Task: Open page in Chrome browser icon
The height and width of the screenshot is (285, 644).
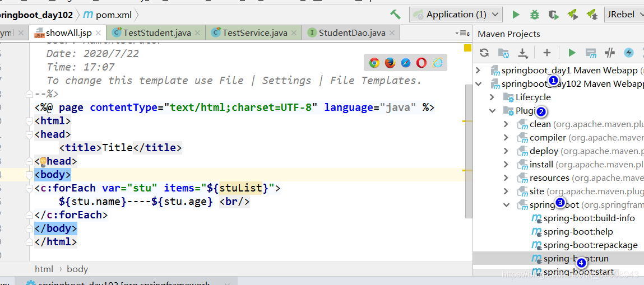Action: [374, 63]
